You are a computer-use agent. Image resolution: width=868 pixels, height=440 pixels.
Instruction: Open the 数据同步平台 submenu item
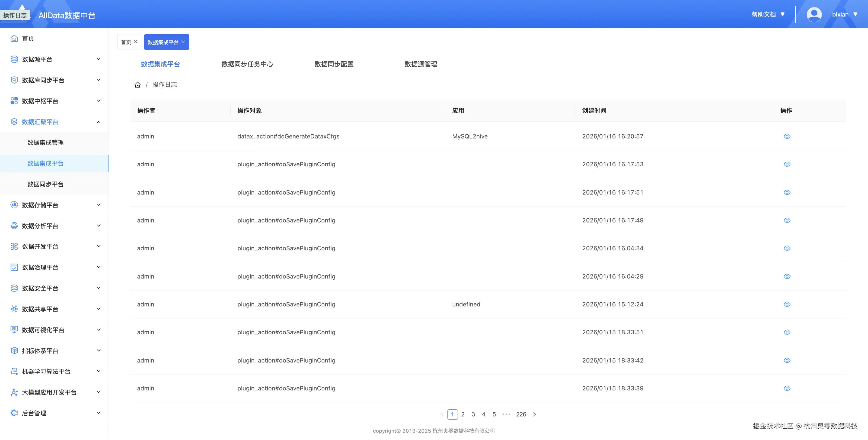point(46,184)
